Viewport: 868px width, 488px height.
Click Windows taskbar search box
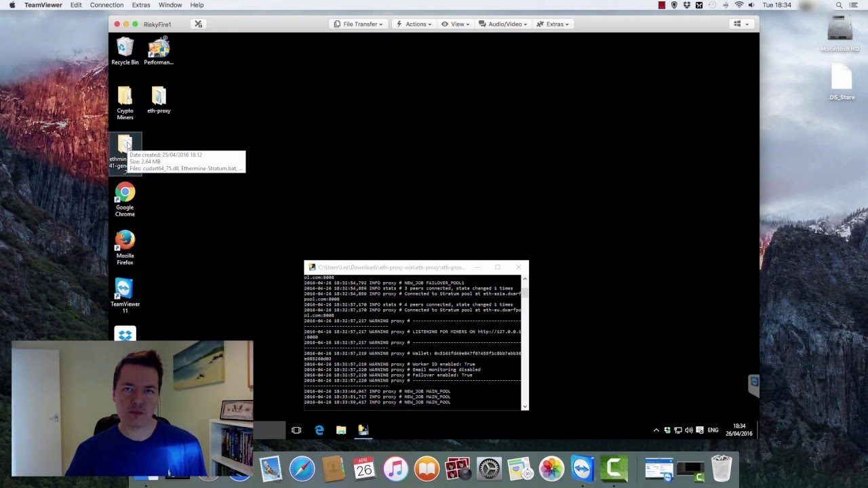(269, 430)
